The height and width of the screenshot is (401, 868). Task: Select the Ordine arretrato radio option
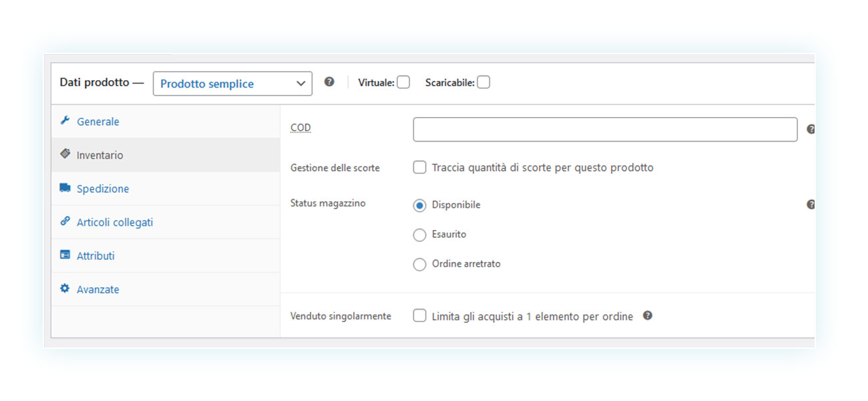pyautogui.click(x=419, y=265)
